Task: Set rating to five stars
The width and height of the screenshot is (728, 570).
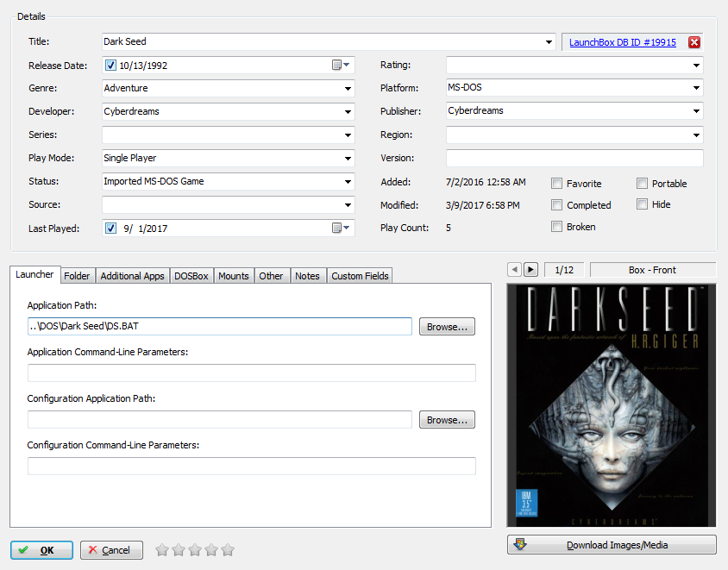Action: coord(228,550)
